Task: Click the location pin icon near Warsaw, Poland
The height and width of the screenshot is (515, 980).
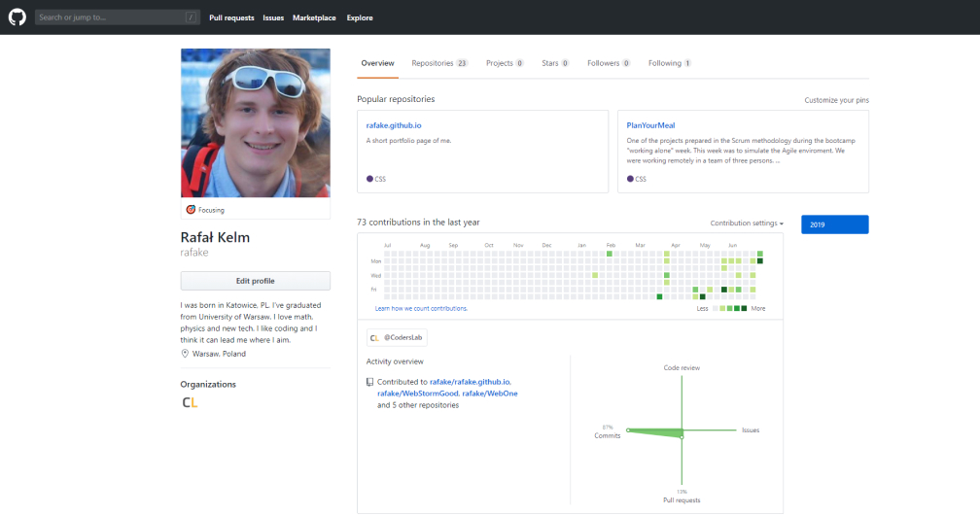Action: click(185, 354)
